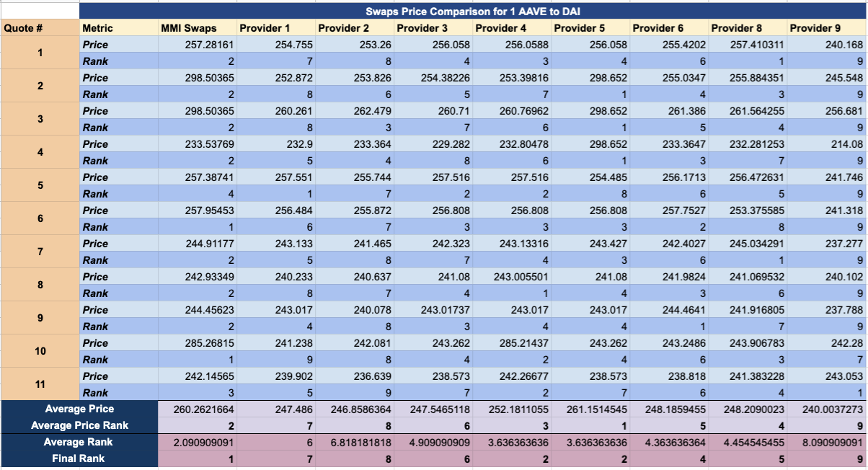This screenshot has height=470, width=868.
Task: Select the Provider 1 column header
Action: pos(275,28)
